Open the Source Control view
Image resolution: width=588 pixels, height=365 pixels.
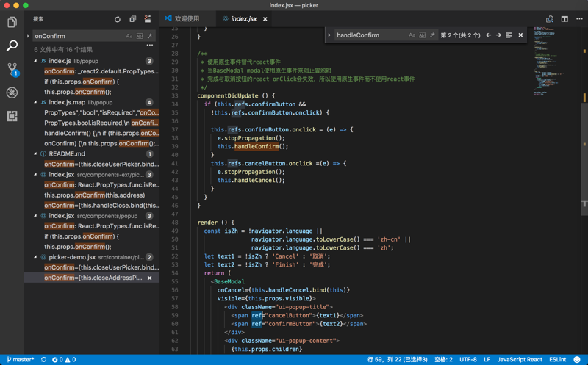pyautogui.click(x=12, y=69)
